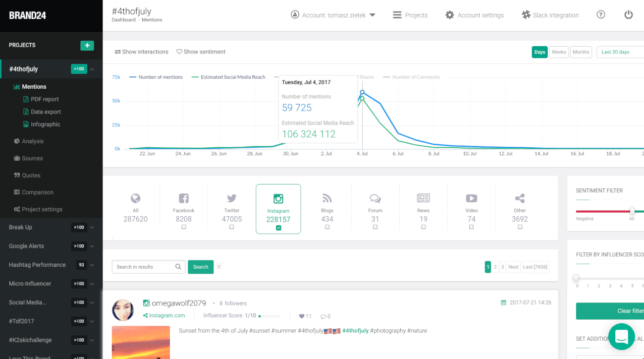
Task: Click the heart likes icon on omegawolf2079 post
Action: coord(302,316)
